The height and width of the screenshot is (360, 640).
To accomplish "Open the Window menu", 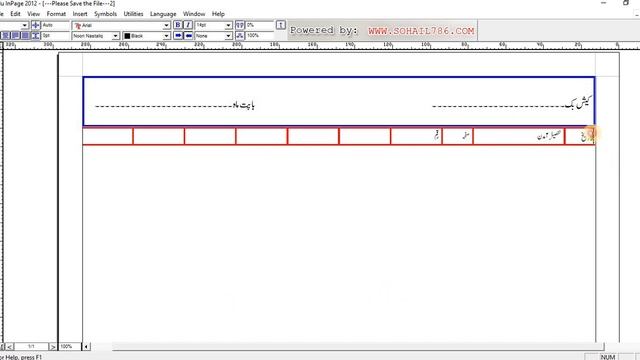I will click(x=194, y=14).
